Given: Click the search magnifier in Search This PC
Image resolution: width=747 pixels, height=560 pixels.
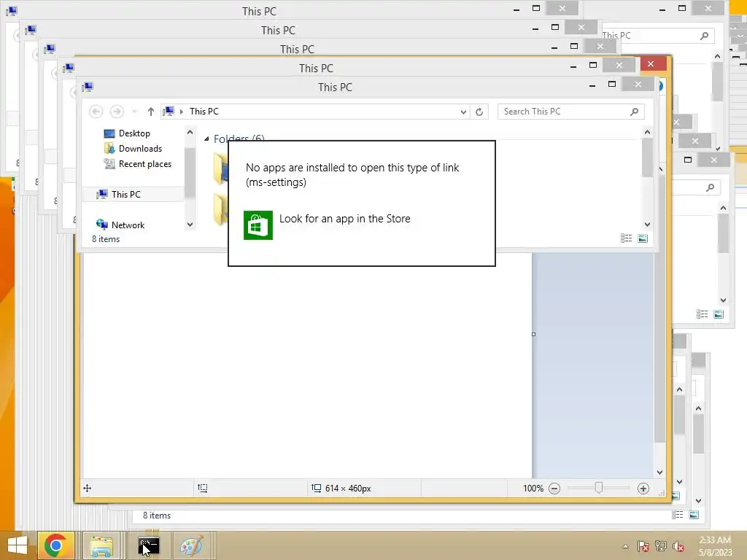Looking at the screenshot, I should click(634, 112).
